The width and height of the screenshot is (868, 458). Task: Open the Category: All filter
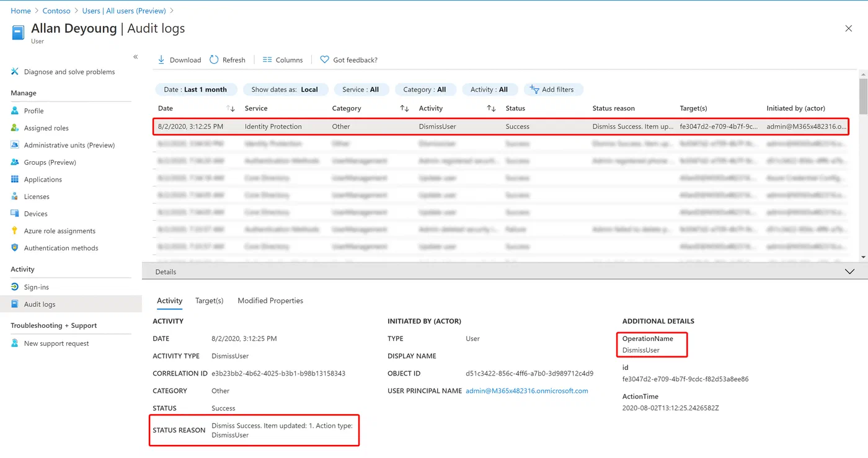click(425, 89)
